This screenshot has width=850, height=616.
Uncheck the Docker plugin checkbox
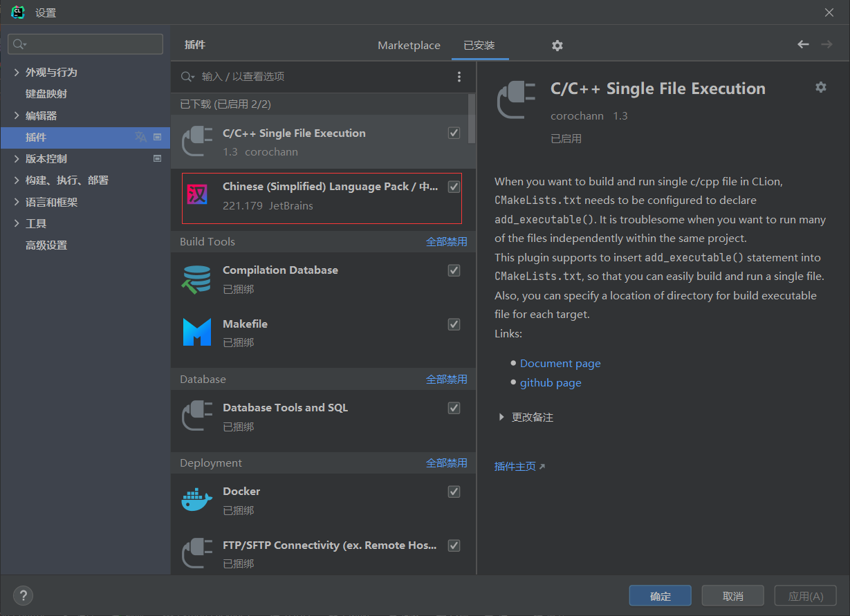tap(454, 492)
